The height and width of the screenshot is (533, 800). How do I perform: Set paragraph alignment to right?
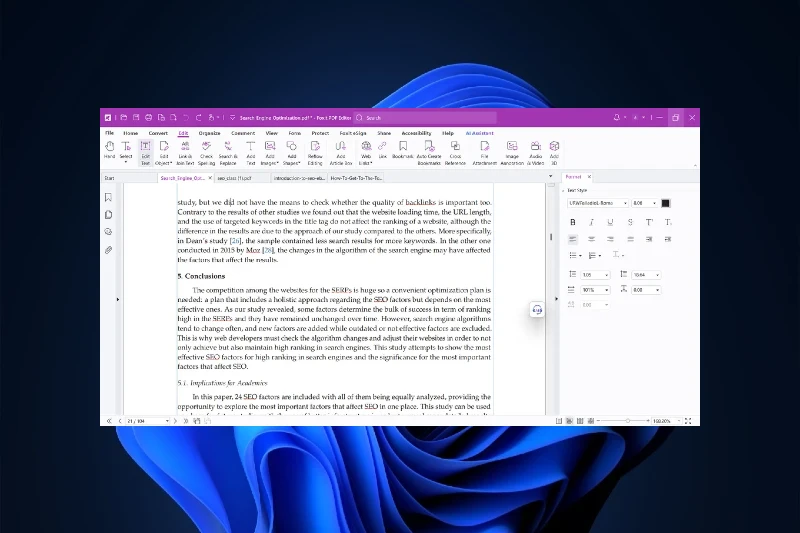click(610, 239)
